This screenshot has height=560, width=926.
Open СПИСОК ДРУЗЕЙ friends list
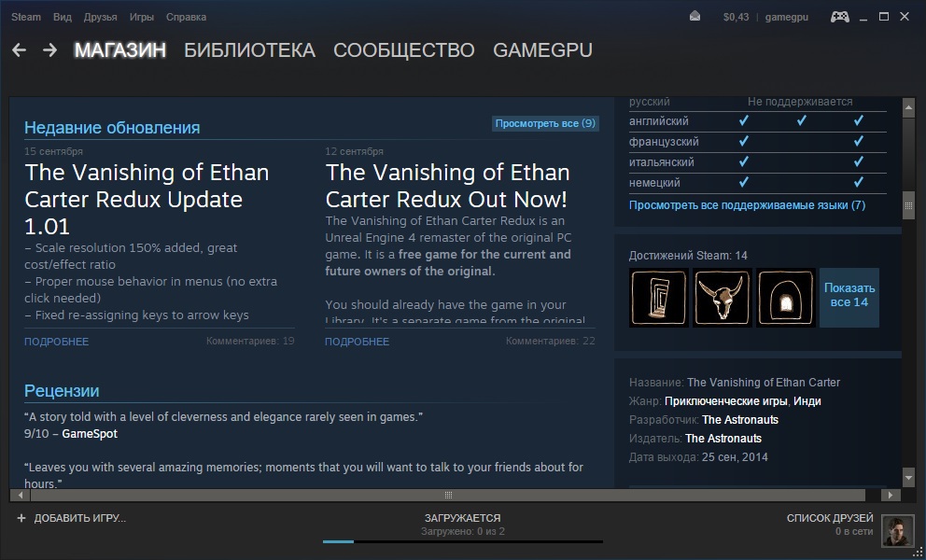point(830,518)
